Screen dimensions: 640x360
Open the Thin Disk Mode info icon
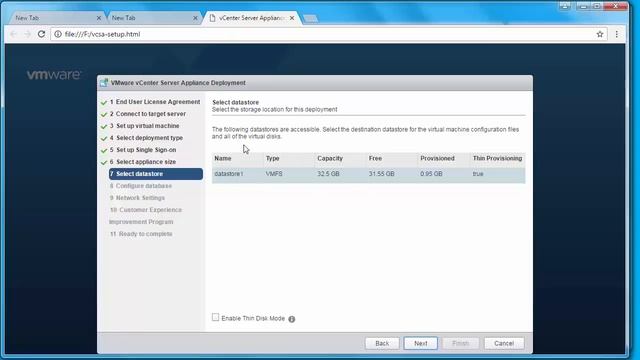click(291, 319)
